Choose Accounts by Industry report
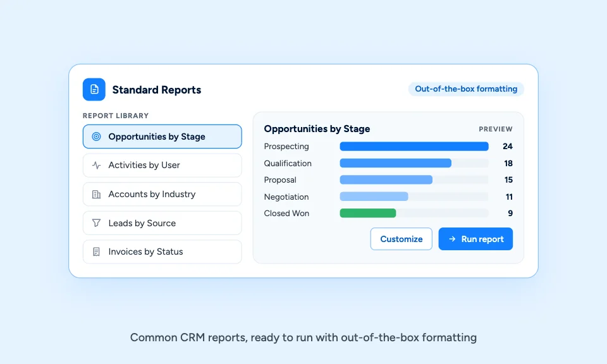 (162, 194)
